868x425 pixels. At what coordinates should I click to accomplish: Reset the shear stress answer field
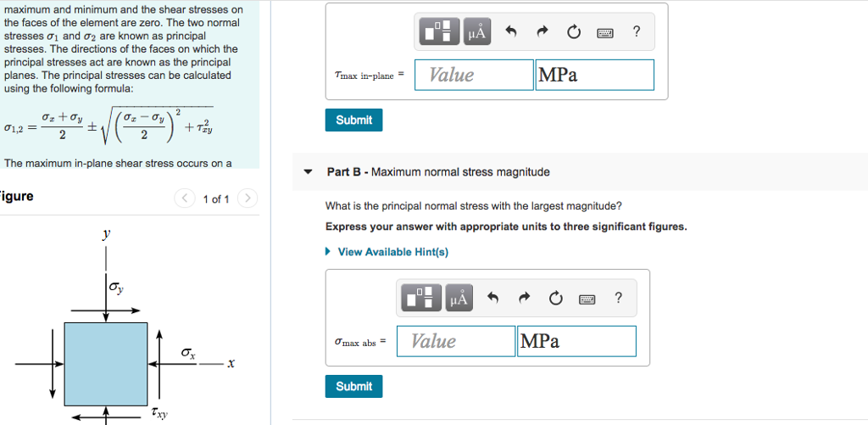(x=574, y=32)
